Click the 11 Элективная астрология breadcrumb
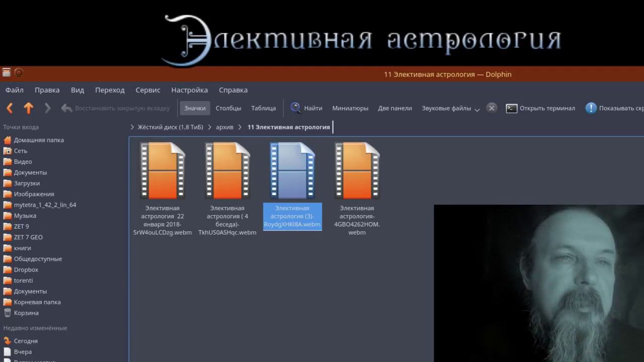Viewport: 644px width, 362px height. point(289,127)
